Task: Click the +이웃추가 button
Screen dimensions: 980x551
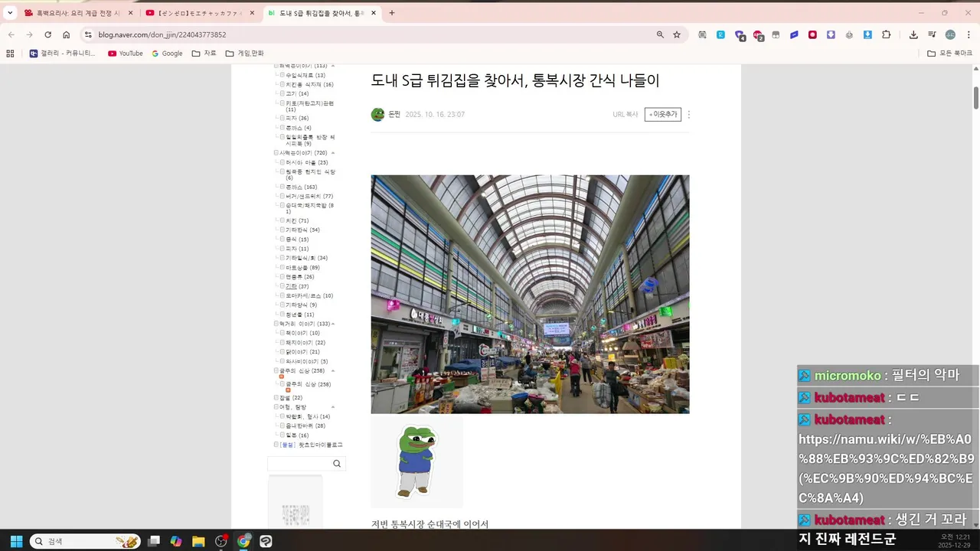Action: 663,114
